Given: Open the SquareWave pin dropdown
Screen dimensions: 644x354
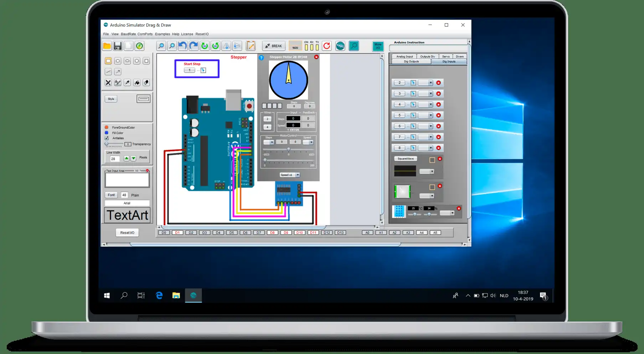Looking at the screenshot, I should [427, 171].
